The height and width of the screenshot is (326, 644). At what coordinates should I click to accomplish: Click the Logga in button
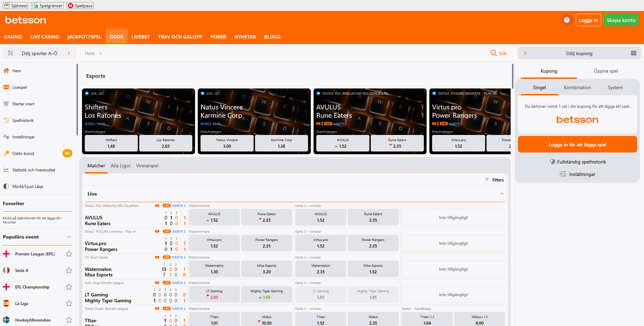(588, 20)
